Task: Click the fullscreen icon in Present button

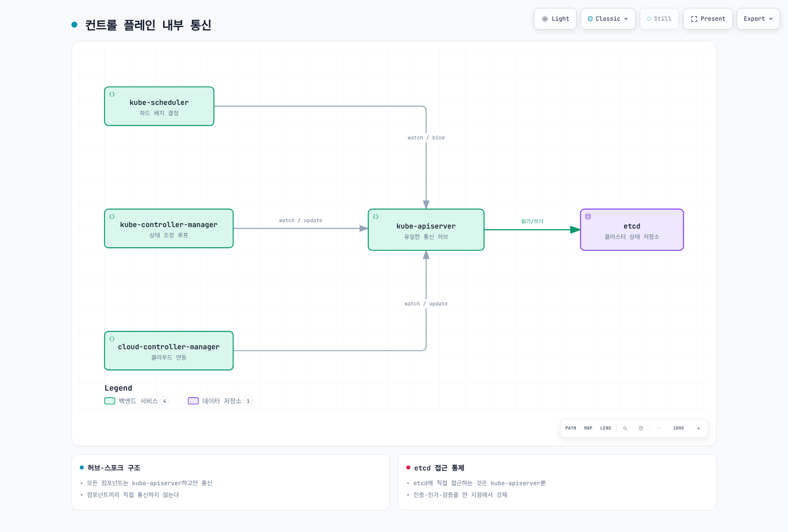Action: 694,19
